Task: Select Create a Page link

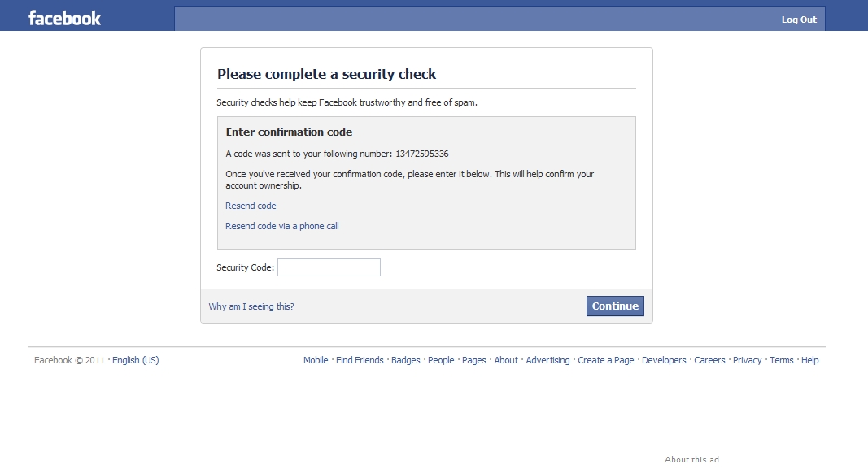Action: click(x=605, y=360)
